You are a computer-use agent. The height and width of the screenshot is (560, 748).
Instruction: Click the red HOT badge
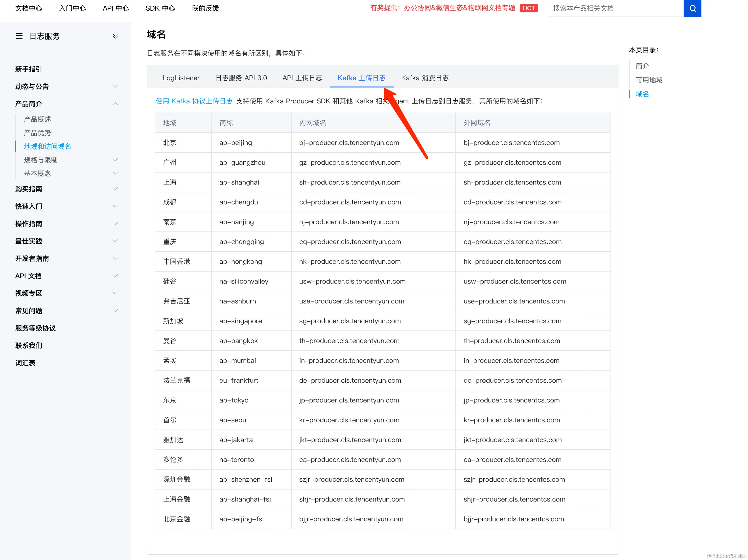click(x=529, y=8)
